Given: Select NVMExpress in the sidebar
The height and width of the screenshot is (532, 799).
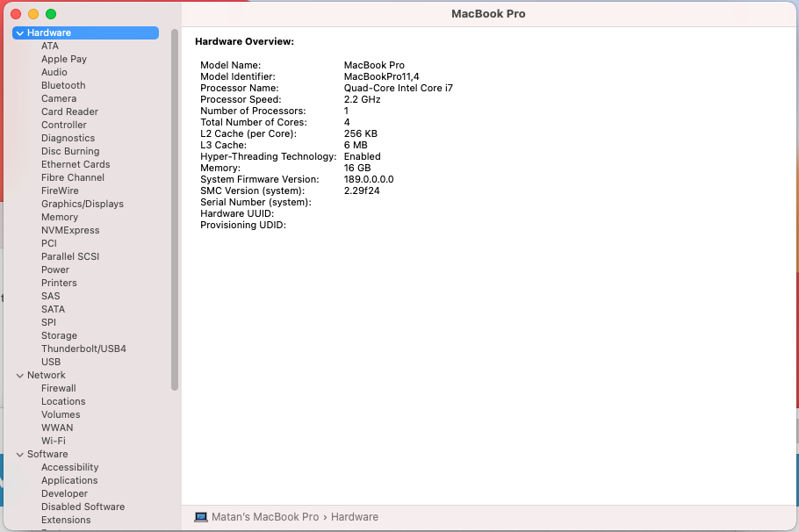Looking at the screenshot, I should pos(70,230).
